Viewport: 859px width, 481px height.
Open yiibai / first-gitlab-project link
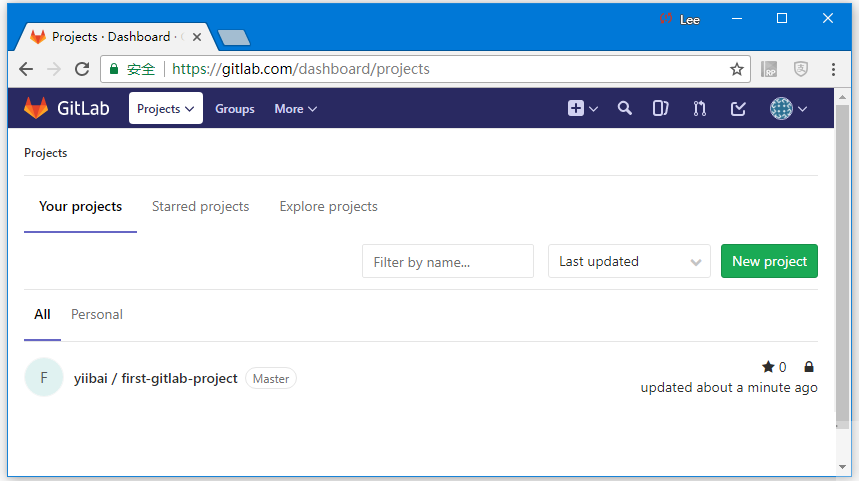click(x=156, y=379)
